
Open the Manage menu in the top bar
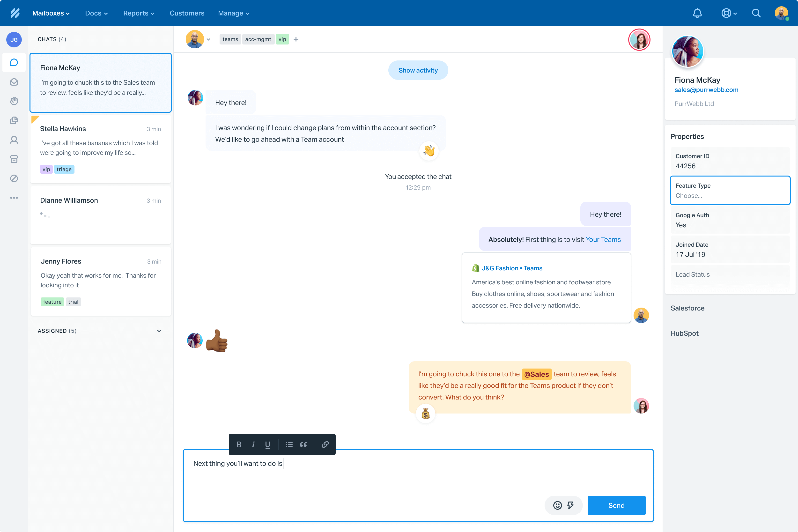click(x=233, y=13)
